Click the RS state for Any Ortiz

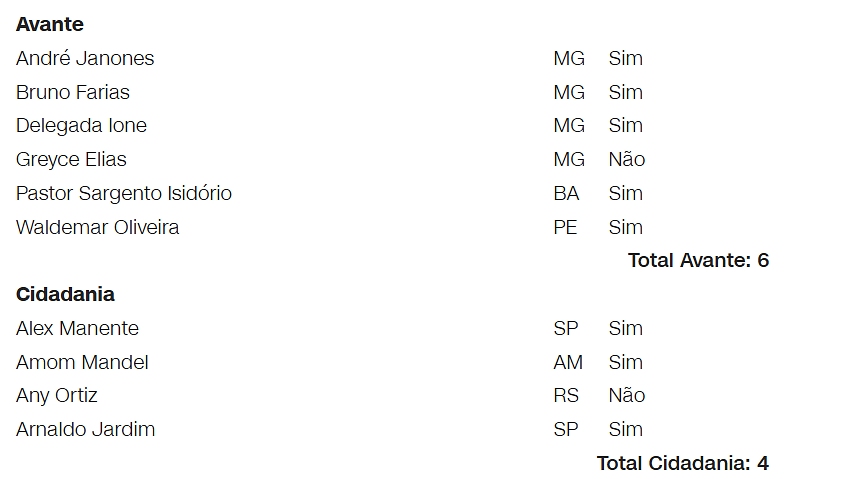566,395
